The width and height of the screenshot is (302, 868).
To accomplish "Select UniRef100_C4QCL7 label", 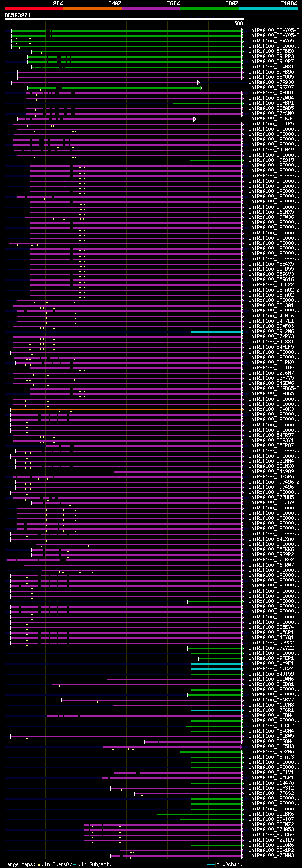I will (271, 726).
